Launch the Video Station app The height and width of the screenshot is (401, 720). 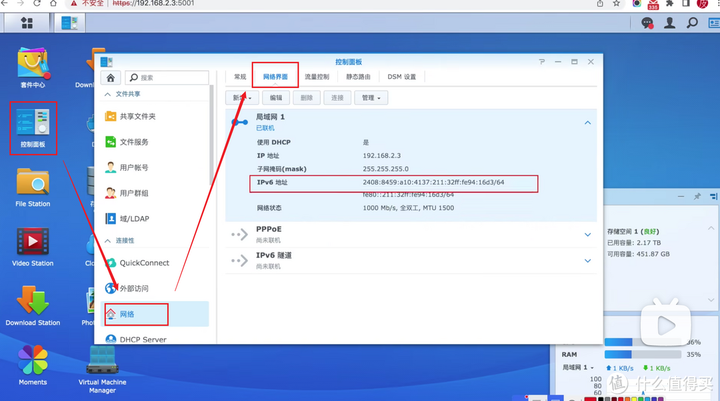[x=33, y=245]
